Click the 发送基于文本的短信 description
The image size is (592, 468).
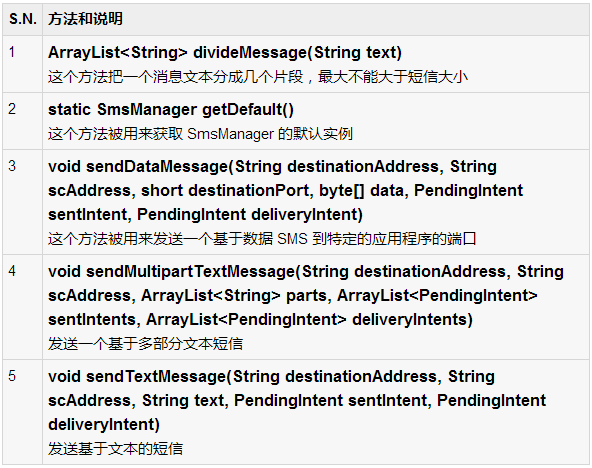116,449
